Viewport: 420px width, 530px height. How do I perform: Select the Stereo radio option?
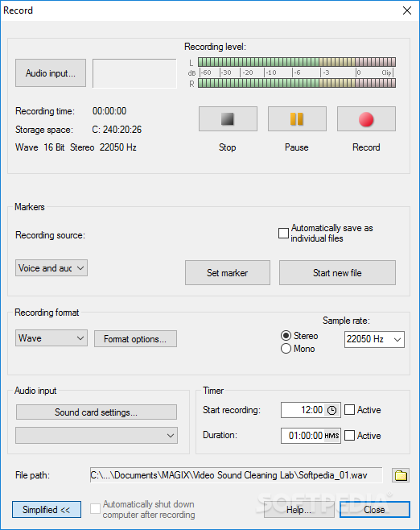point(286,336)
